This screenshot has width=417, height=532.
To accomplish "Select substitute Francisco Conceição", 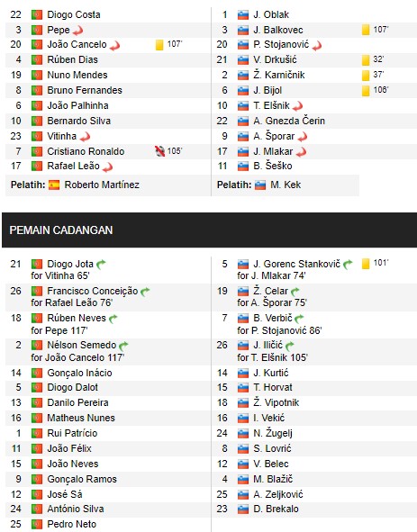I will point(93,291).
